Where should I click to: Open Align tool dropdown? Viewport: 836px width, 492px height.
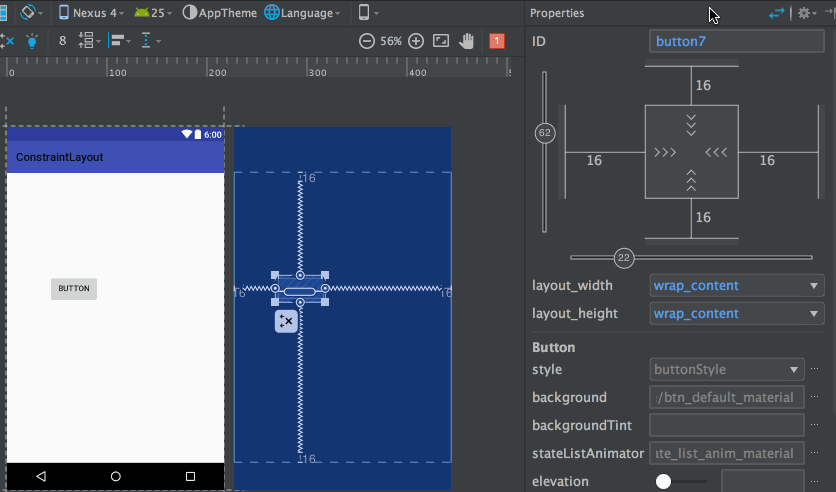(119, 41)
